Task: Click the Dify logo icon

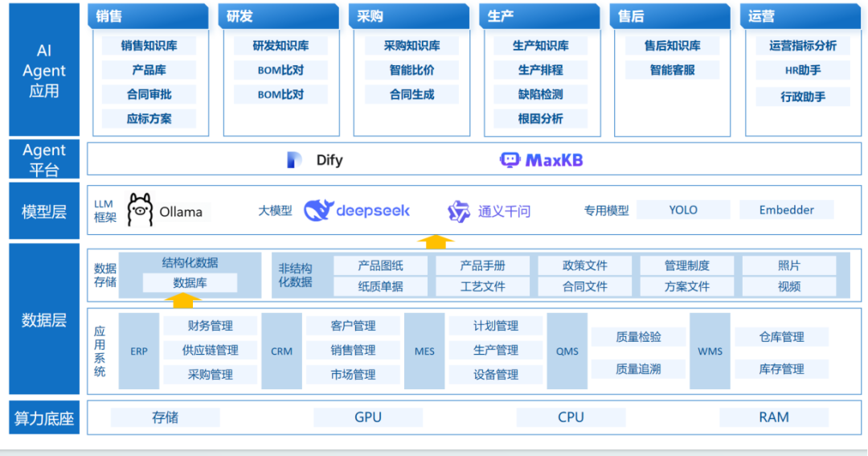Action: 294,160
